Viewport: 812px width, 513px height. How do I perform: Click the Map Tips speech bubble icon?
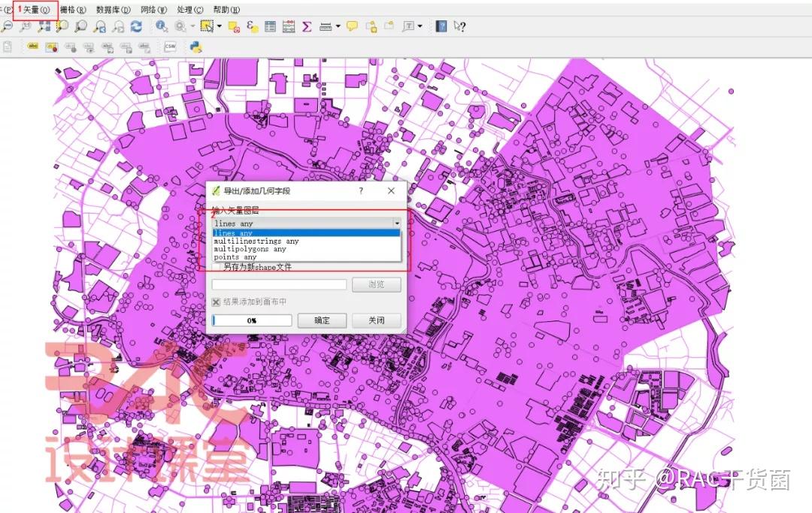click(x=352, y=26)
